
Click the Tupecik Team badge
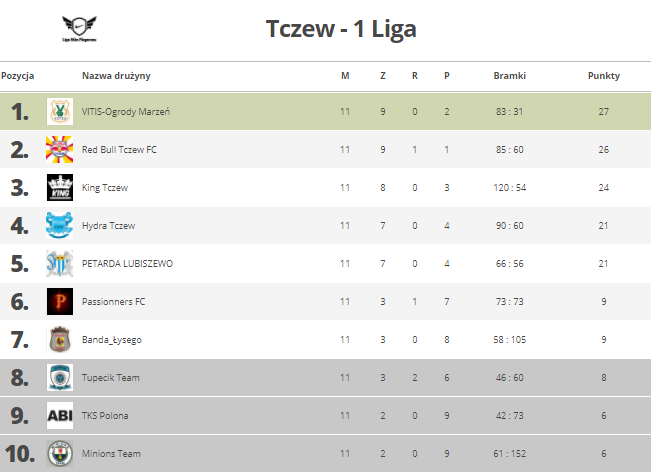60,377
